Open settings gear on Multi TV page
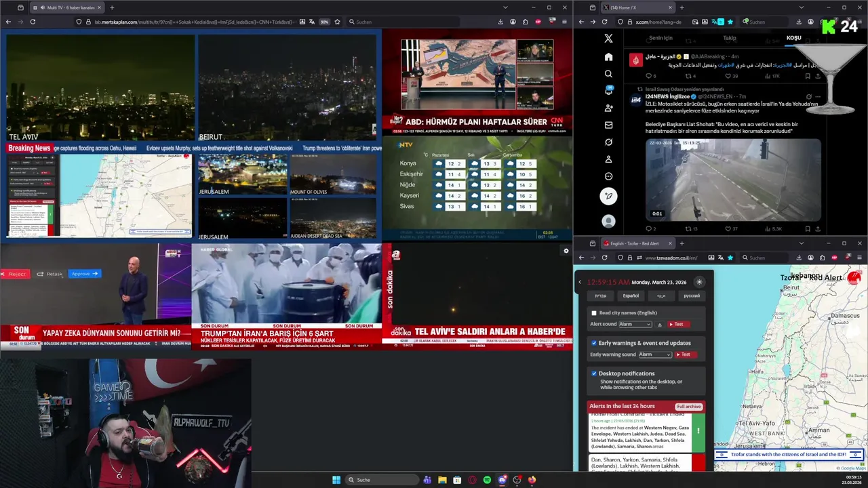 click(x=566, y=251)
